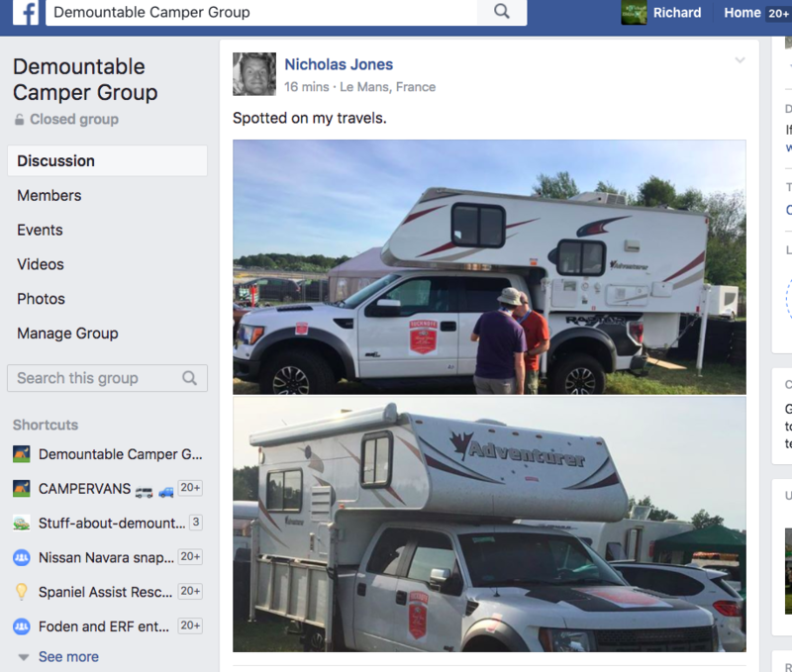
Task: Open Foden and ERF ent... shortcut
Action: click(108, 626)
